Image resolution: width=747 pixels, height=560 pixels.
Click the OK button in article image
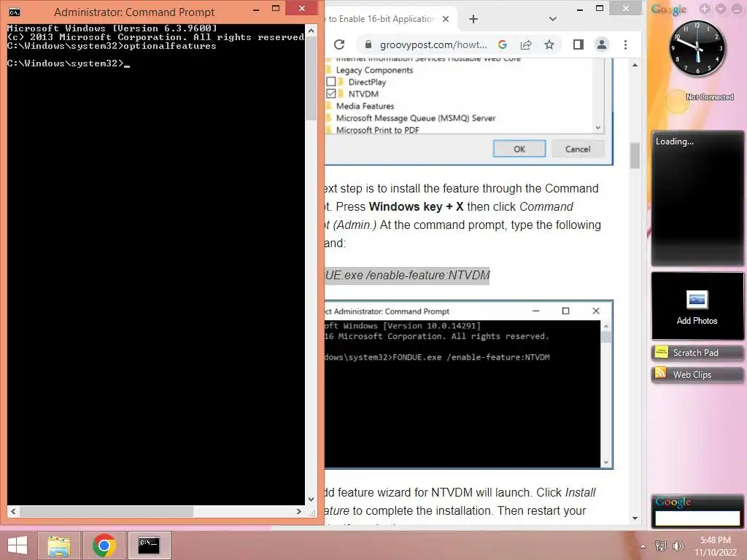click(x=519, y=149)
